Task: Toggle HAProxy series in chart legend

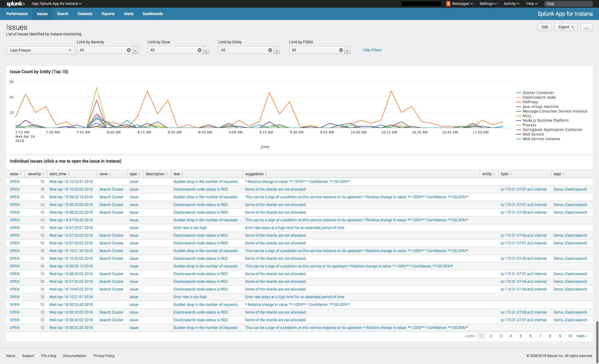Action: [x=530, y=102]
